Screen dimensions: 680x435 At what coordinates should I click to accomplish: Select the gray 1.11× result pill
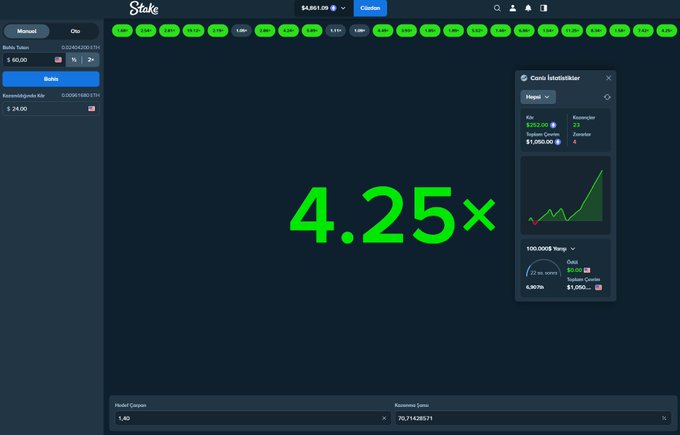[335, 31]
